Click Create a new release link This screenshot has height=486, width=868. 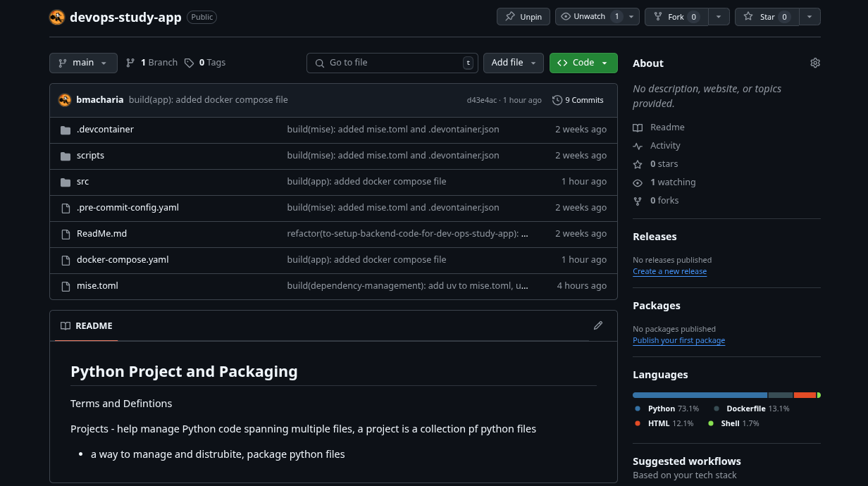click(x=669, y=272)
